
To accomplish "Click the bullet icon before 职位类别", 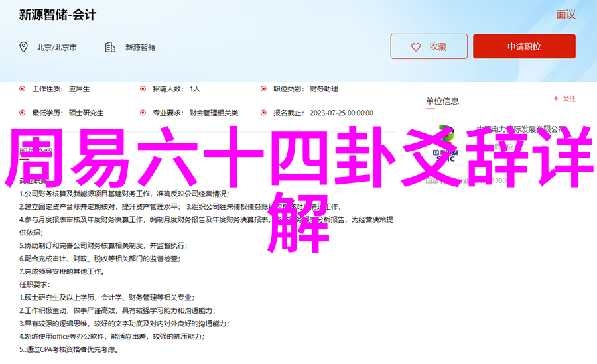I will [264, 88].
